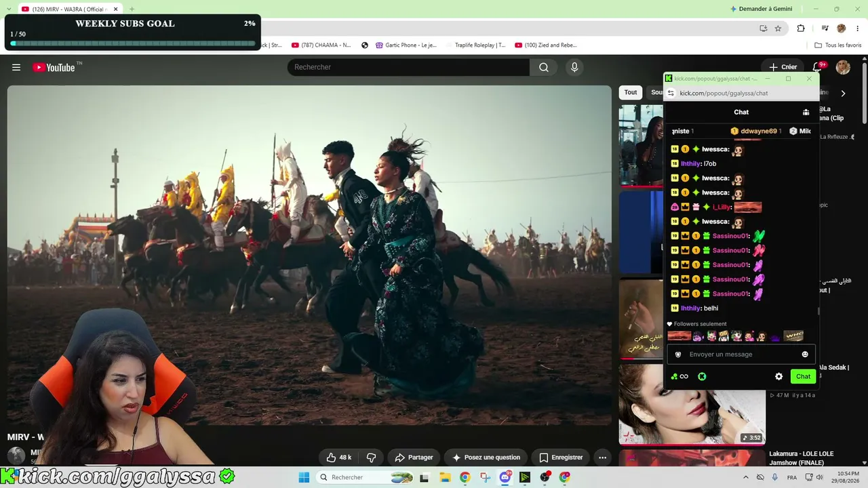
Task: Open YouTube notifications bell
Action: tap(817, 67)
